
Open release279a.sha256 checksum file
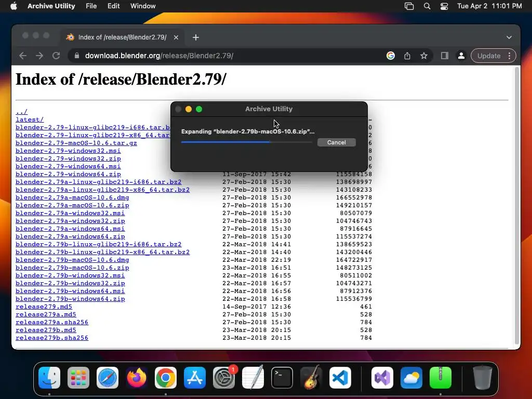(52, 322)
